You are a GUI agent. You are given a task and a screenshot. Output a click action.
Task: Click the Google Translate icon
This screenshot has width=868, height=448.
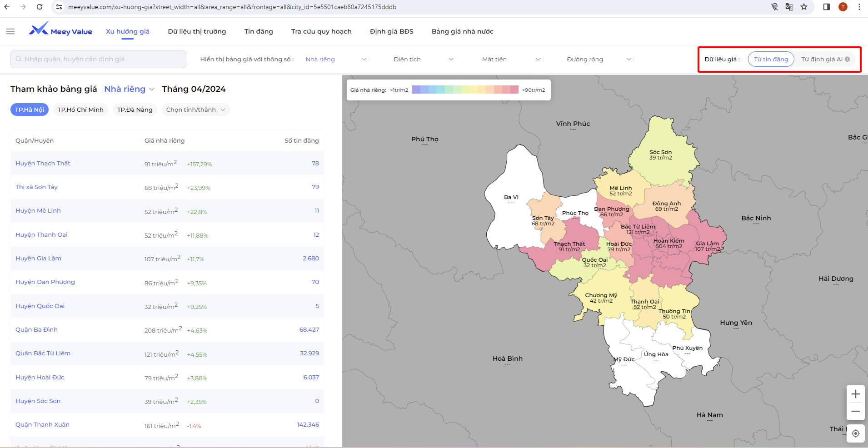pos(789,7)
